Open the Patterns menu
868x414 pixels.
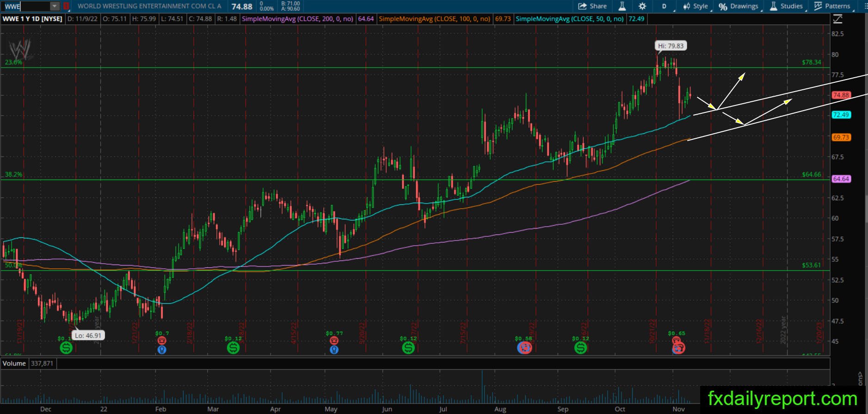click(x=833, y=6)
